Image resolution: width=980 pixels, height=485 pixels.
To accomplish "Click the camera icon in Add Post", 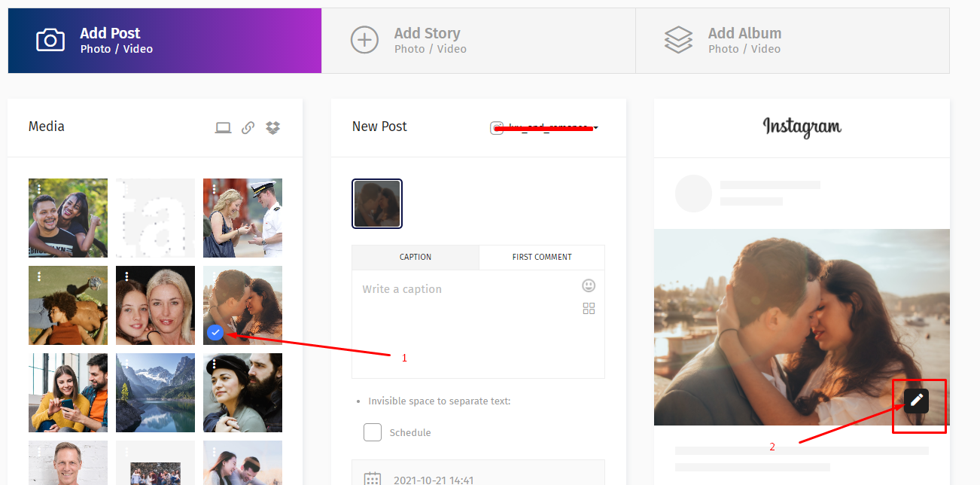I will [x=50, y=40].
